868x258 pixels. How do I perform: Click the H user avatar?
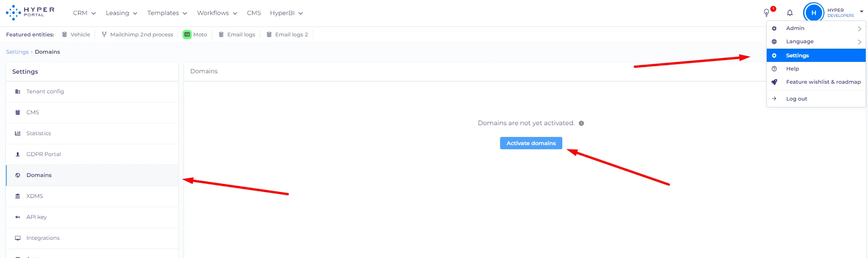[813, 13]
